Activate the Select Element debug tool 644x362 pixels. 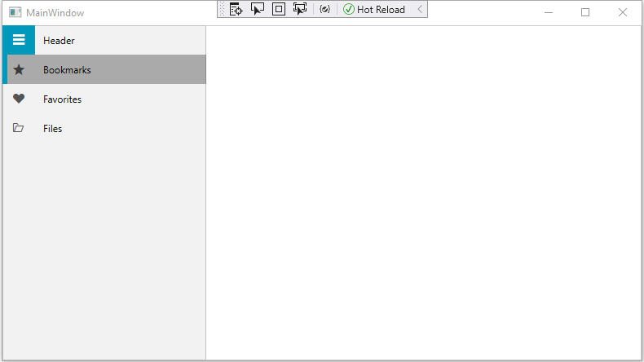point(258,9)
